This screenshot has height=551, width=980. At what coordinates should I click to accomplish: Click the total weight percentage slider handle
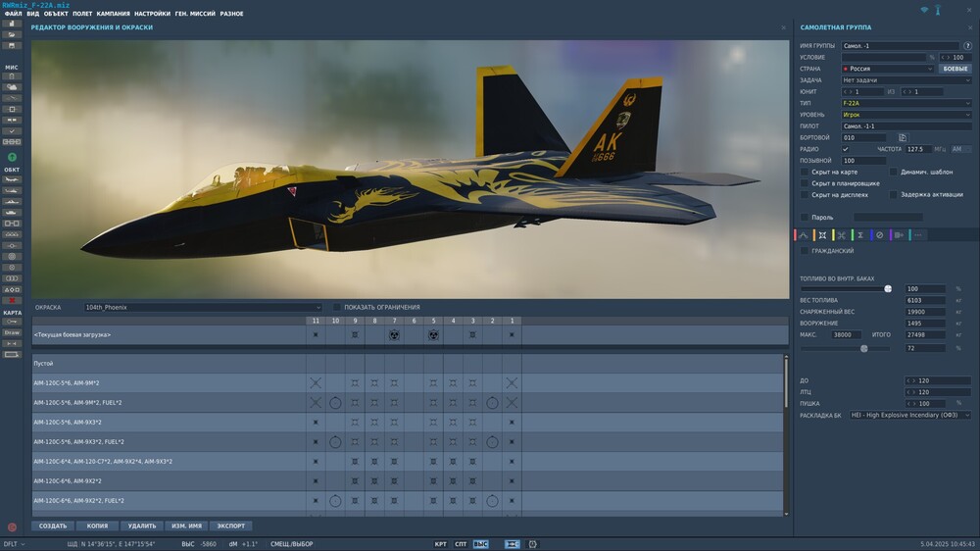(x=863, y=348)
